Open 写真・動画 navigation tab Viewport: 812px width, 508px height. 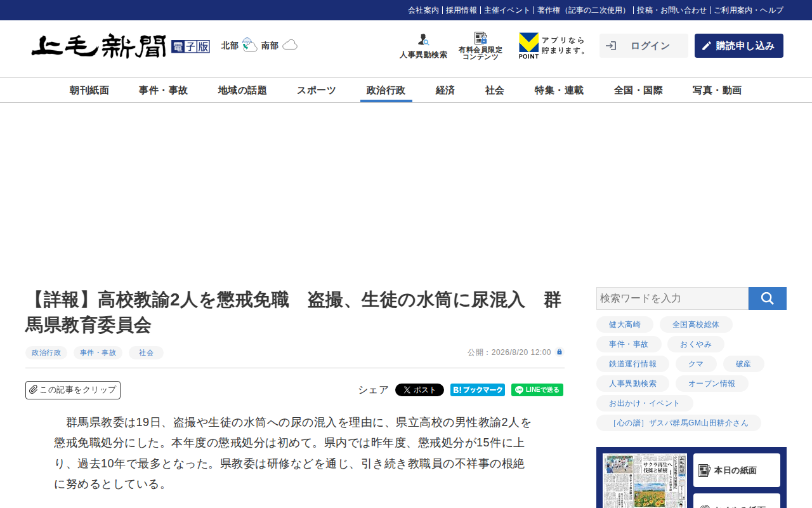717,90
